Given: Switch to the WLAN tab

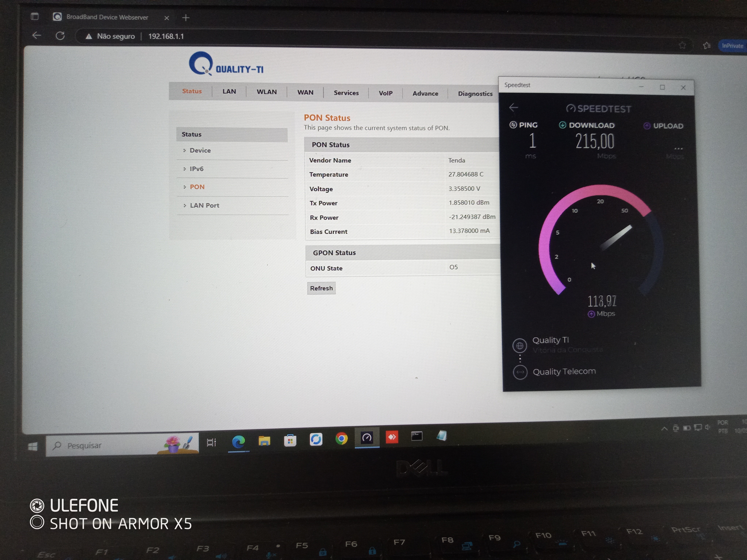Looking at the screenshot, I should click(266, 92).
